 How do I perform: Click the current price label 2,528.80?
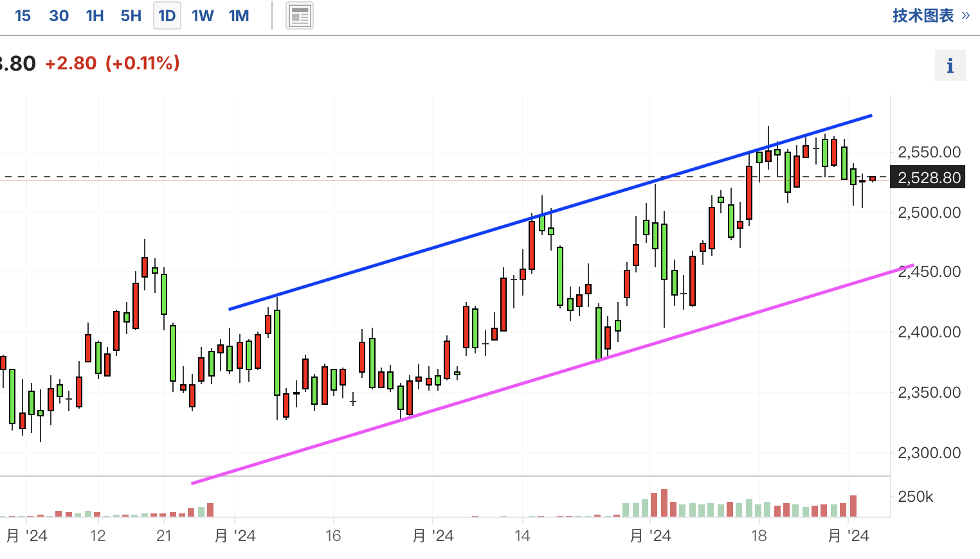[929, 178]
